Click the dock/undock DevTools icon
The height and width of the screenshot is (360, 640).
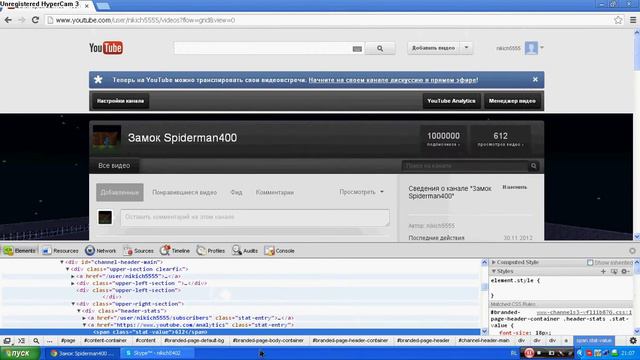point(7,340)
